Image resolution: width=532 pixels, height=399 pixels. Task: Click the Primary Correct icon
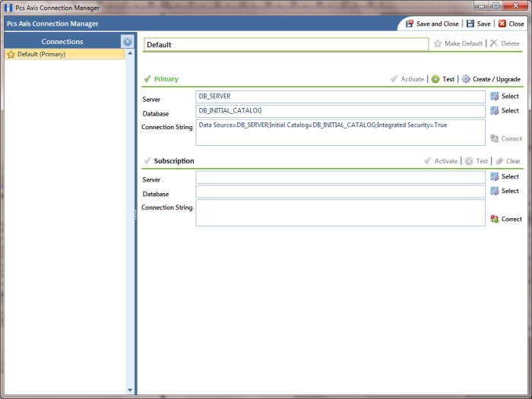(x=495, y=139)
